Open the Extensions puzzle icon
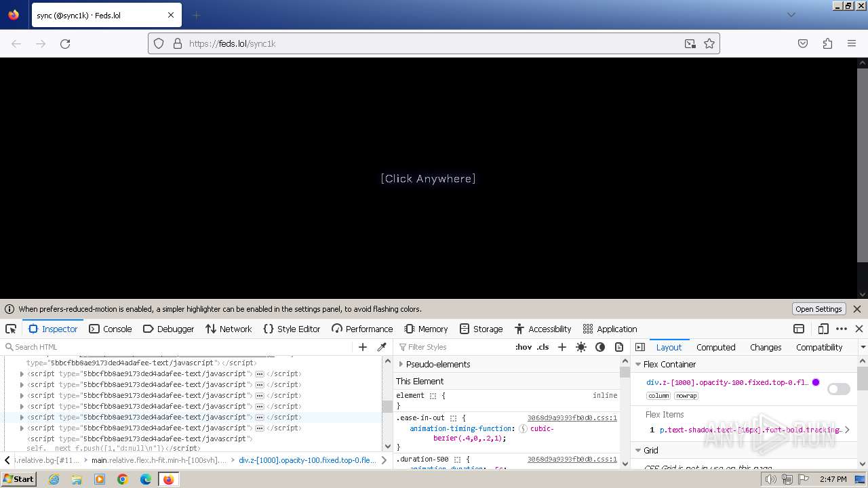868x488 pixels. pos(827,43)
